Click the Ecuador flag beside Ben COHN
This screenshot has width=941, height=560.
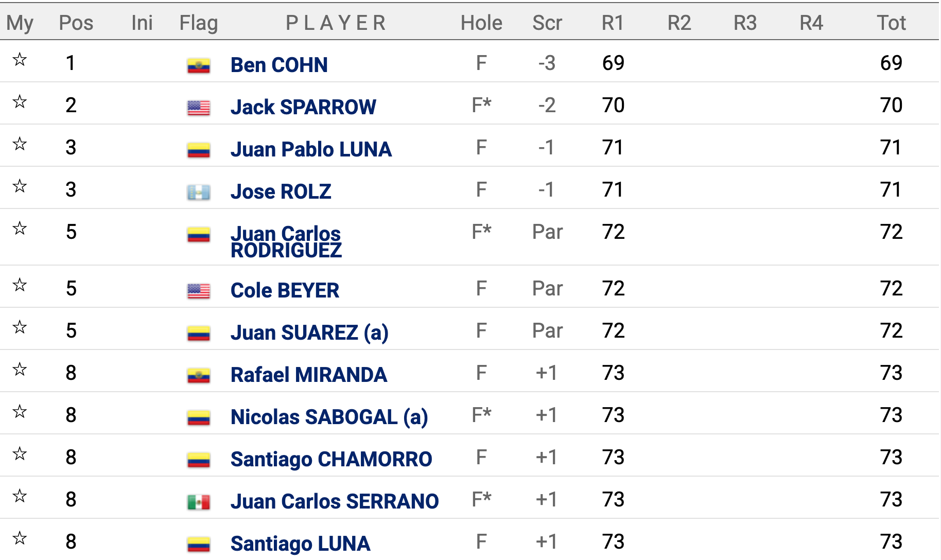point(198,65)
